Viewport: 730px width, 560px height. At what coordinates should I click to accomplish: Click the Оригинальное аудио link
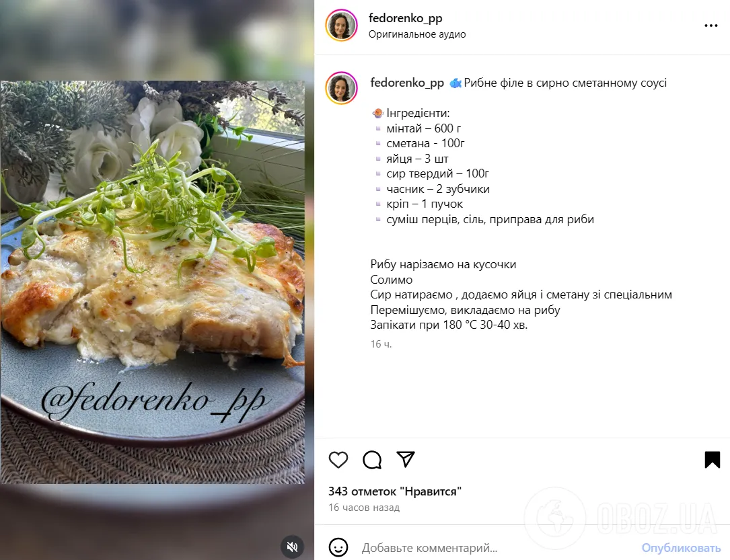[x=417, y=34]
